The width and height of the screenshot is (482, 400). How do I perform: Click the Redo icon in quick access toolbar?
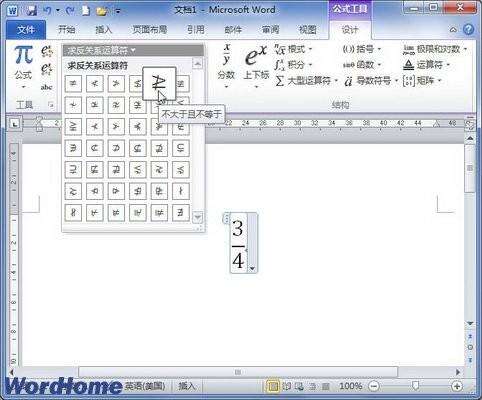coord(70,11)
